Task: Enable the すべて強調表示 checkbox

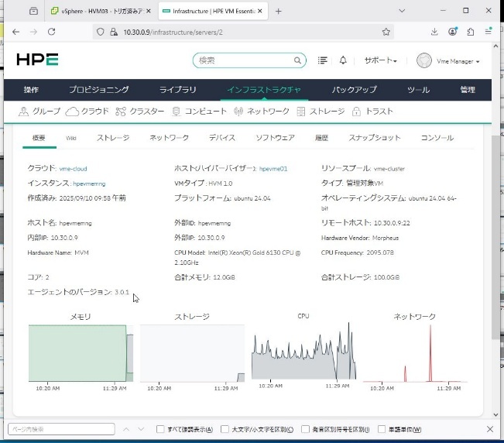Action: click(160, 429)
